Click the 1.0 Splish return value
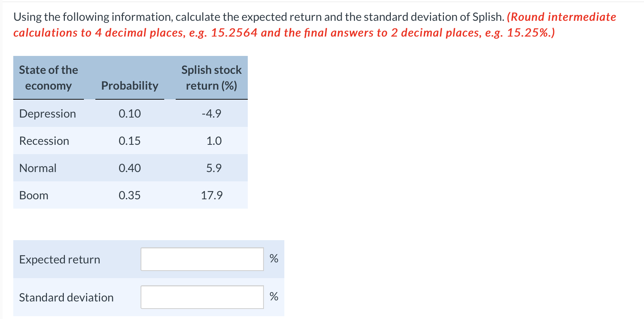This screenshot has width=644, height=319. (x=214, y=141)
